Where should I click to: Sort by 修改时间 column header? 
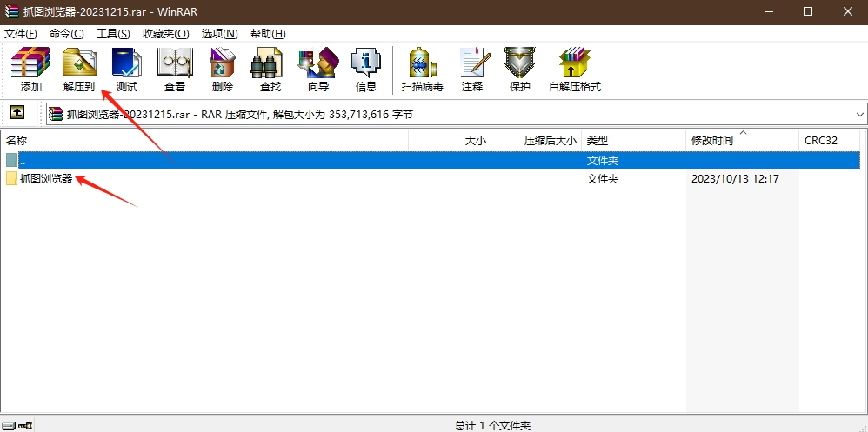pyautogui.click(x=743, y=141)
